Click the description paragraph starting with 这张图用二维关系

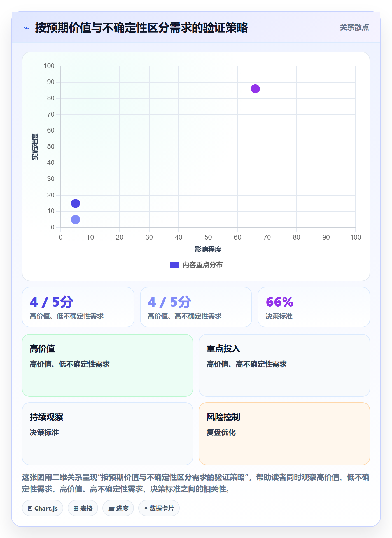[196, 483]
